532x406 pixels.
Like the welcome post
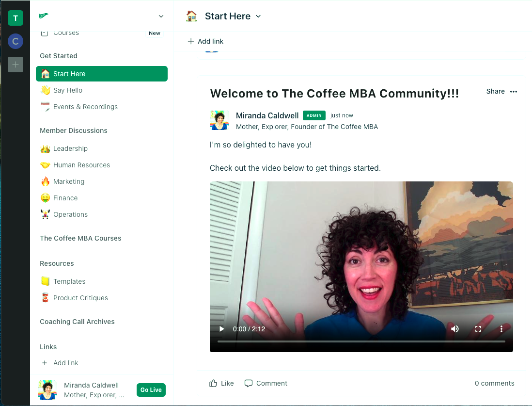coord(221,383)
